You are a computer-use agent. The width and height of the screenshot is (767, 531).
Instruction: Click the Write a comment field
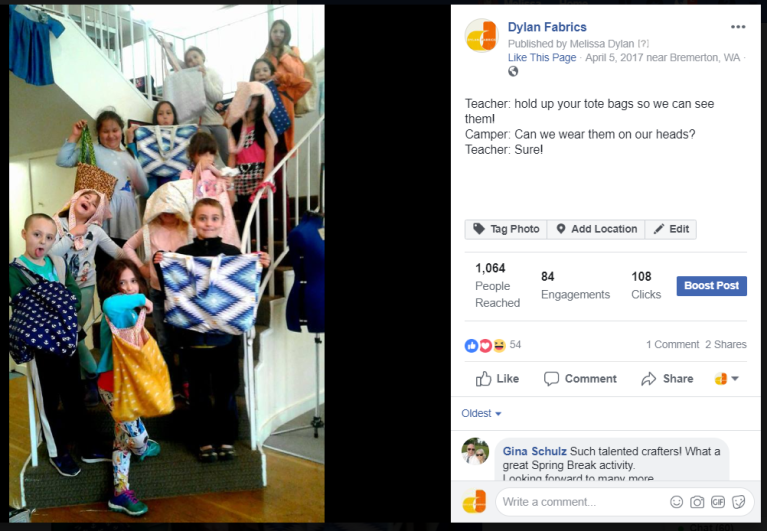coord(582,502)
